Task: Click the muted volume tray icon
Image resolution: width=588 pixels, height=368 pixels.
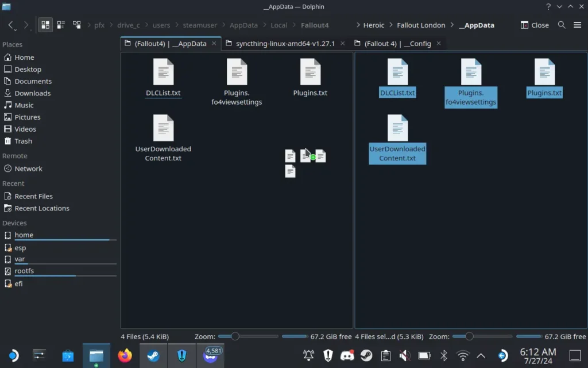Action: (x=405, y=355)
